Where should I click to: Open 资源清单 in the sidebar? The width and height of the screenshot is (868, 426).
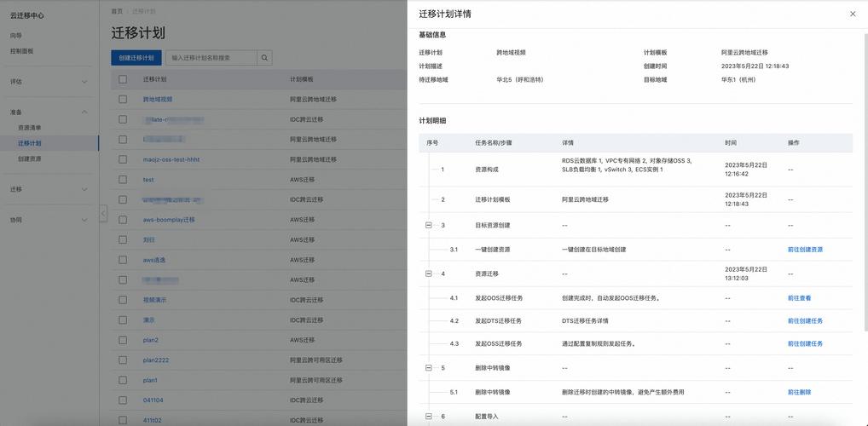(x=29, y=128)
